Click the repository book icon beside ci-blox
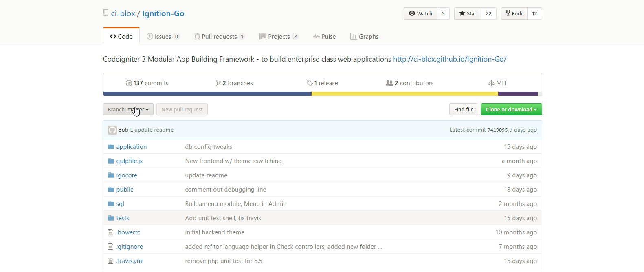Screen dimensions: 644x272 [x=106, y=13]
